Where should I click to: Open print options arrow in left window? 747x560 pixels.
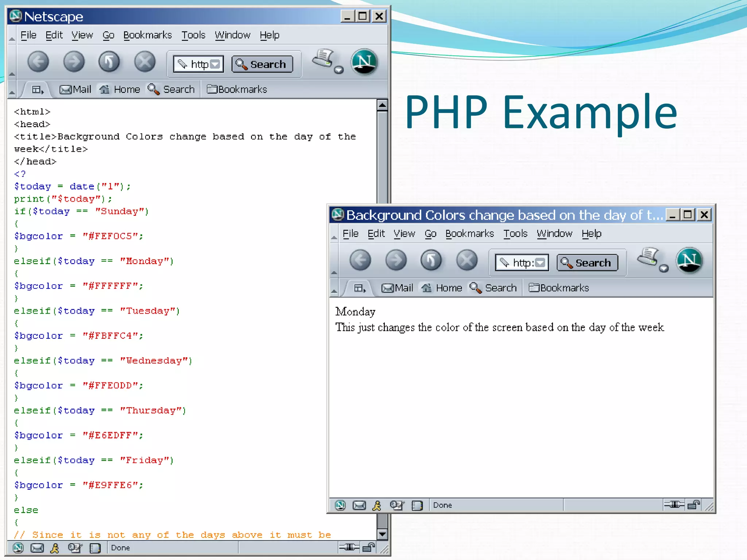click(339, 70)
